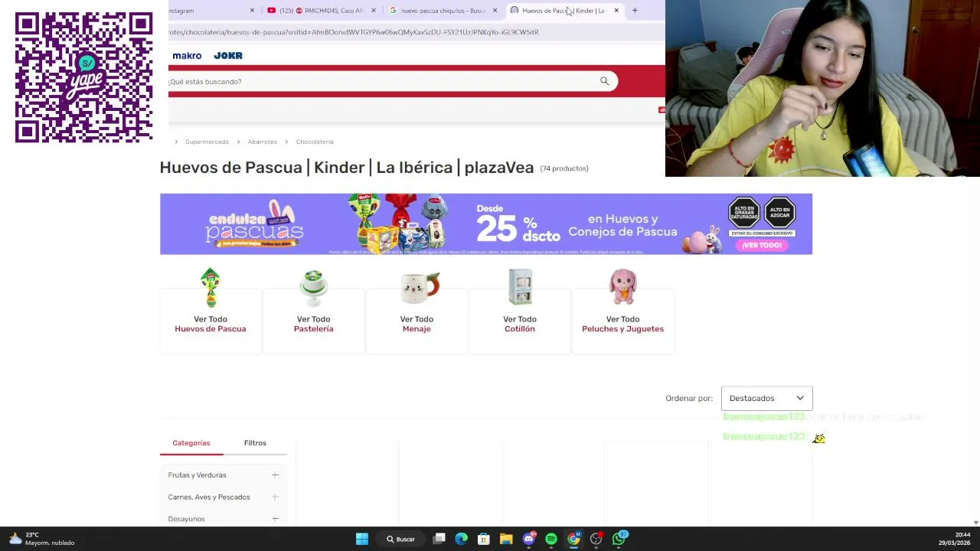
Task: Click the Buscar box in Windows taskbar
Action: (400, 539)
